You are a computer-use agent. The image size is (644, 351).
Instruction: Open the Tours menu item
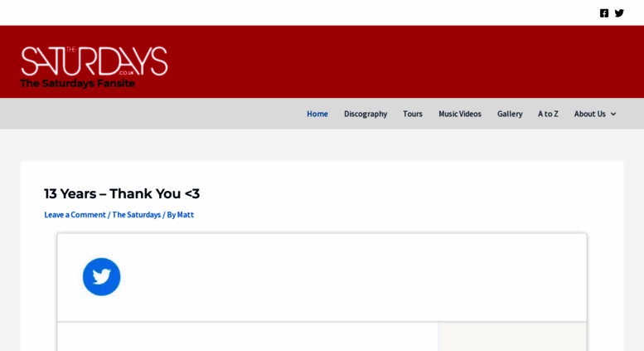[413, 114]
